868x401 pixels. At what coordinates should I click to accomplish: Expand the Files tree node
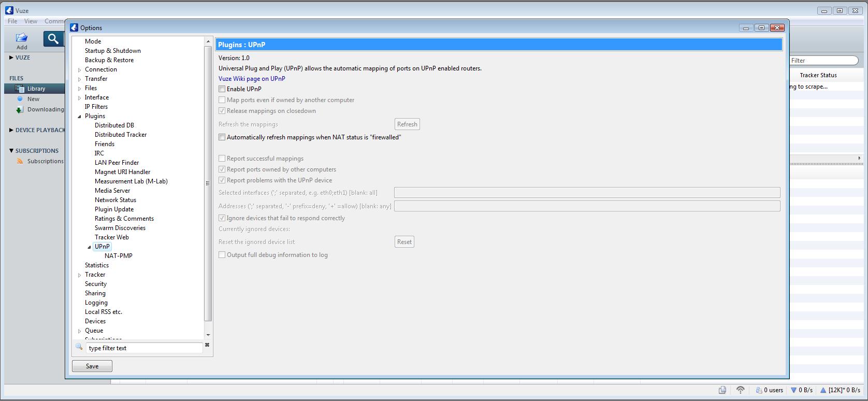click(80, 89)
